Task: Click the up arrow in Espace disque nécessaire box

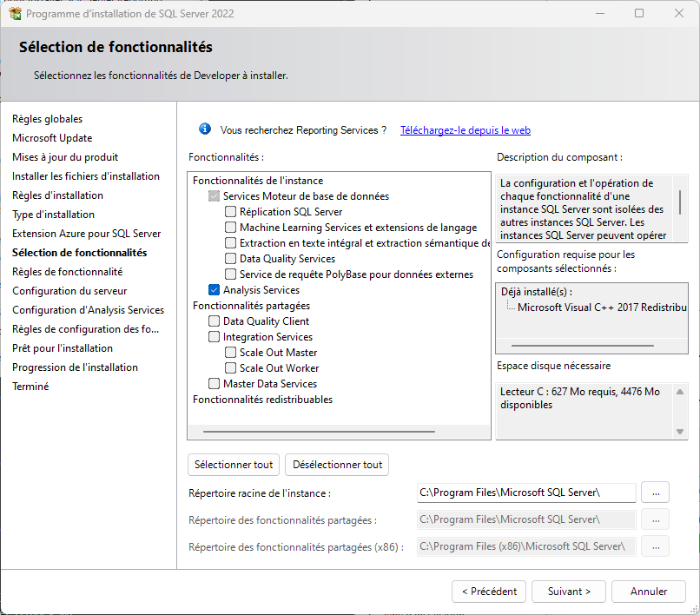Action: tap(680, 392)
